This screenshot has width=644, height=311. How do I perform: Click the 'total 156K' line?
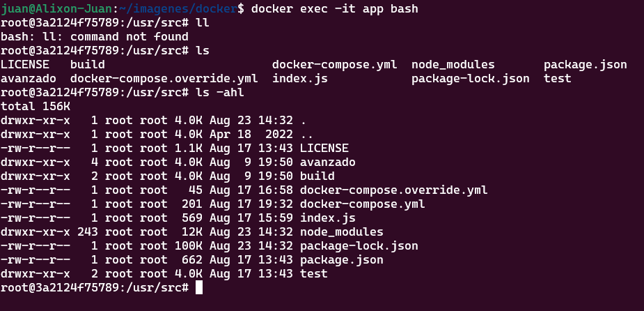36,107
